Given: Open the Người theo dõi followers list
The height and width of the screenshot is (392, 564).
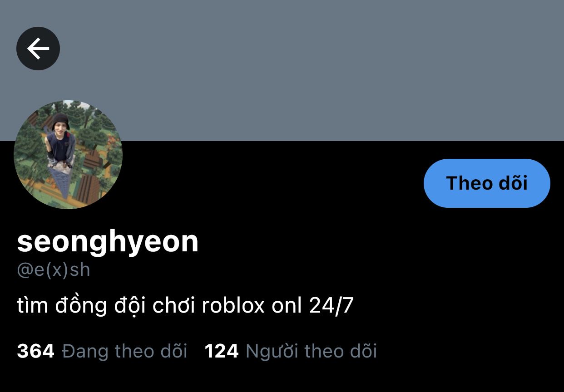Looking at the screenshot, I should [311, 351].
